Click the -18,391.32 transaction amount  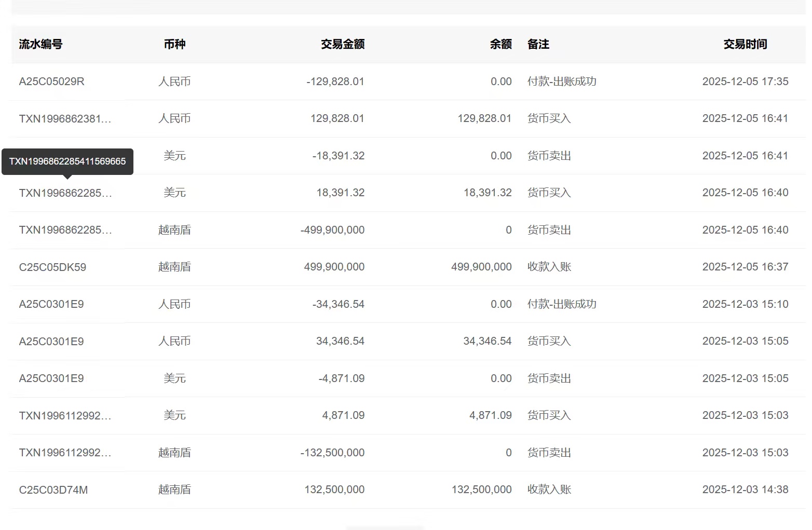[338, 156]
